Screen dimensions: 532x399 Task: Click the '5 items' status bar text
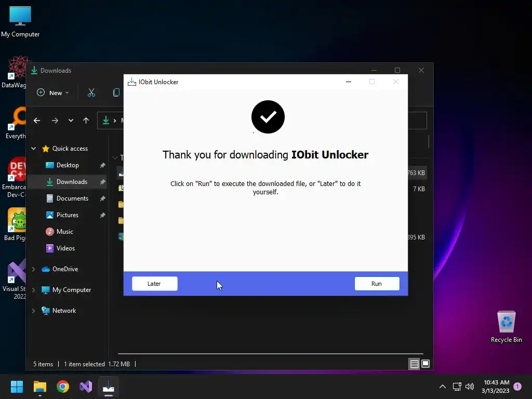(43, 364)
